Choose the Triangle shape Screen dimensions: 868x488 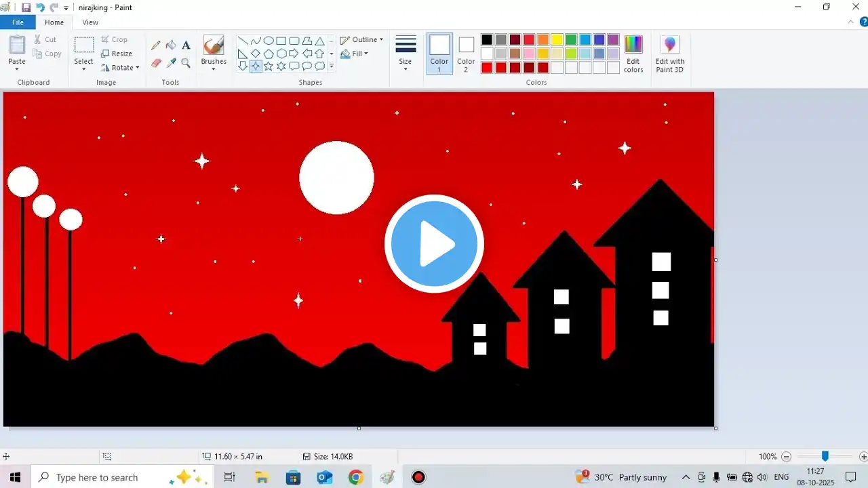coord(319,41)
